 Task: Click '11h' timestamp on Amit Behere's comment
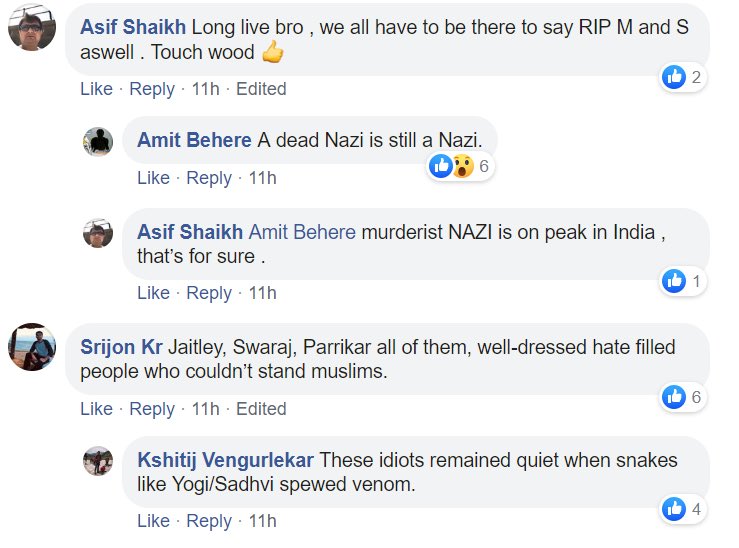(x=262, y=178)
